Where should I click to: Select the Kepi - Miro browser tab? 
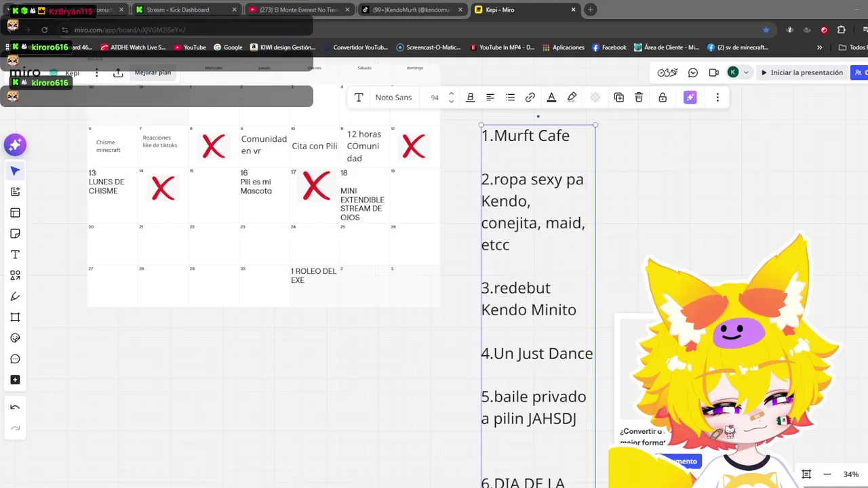pyautogui.click(x=525, y=9)
